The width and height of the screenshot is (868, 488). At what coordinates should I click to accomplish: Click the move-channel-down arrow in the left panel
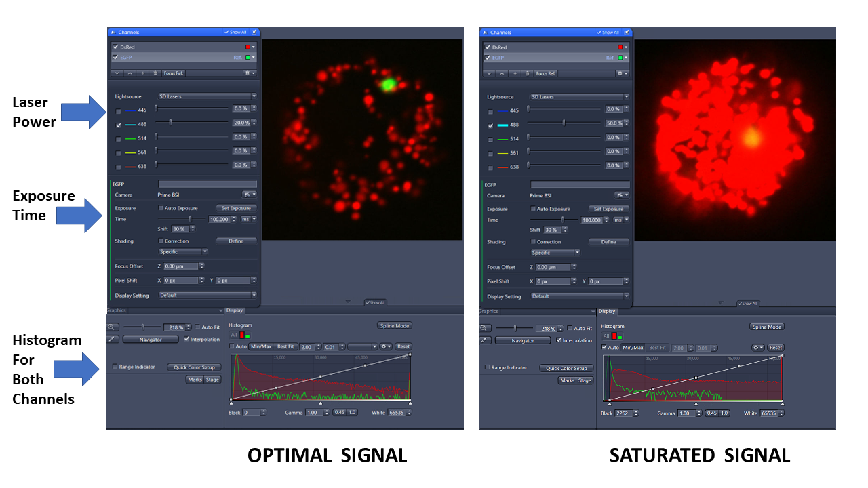click(x=117, y=73)
